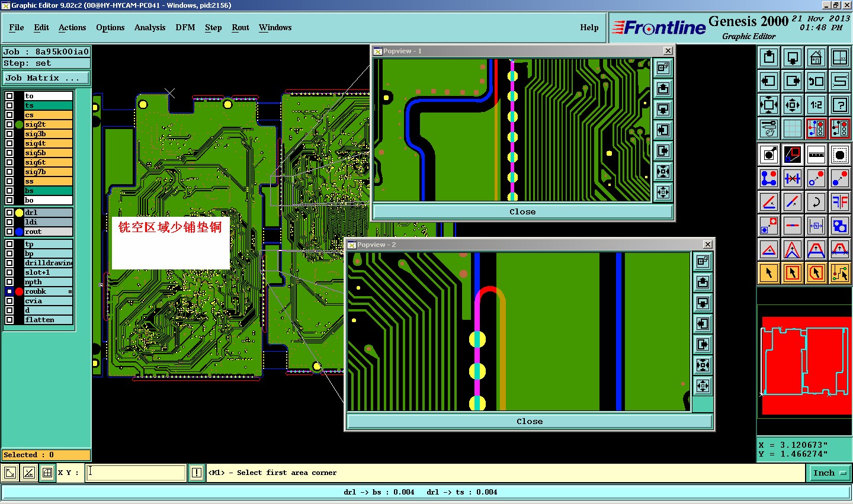Click the pan down icon in right toolbar
Screen dimensions: 853x504
pos(793,57)
